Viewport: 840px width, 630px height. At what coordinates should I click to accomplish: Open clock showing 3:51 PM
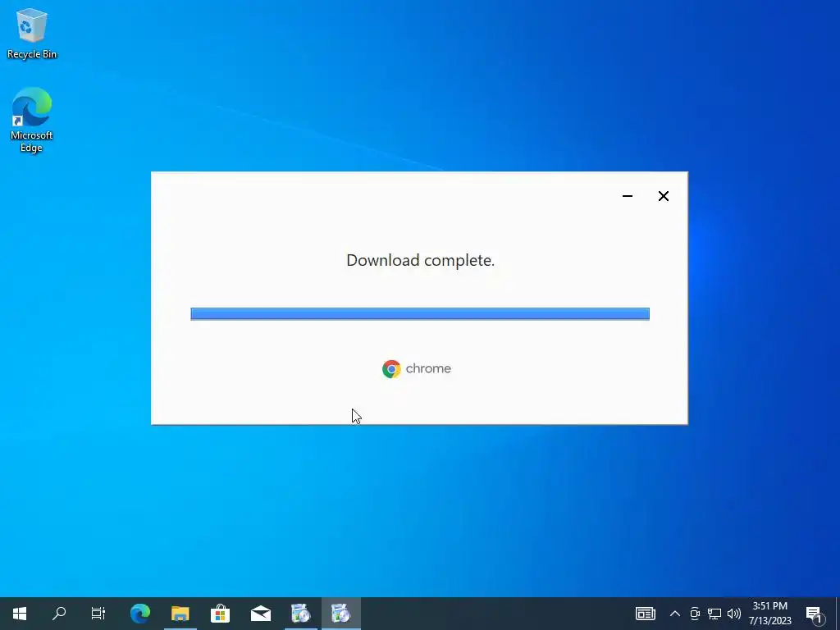pos(769,614)
